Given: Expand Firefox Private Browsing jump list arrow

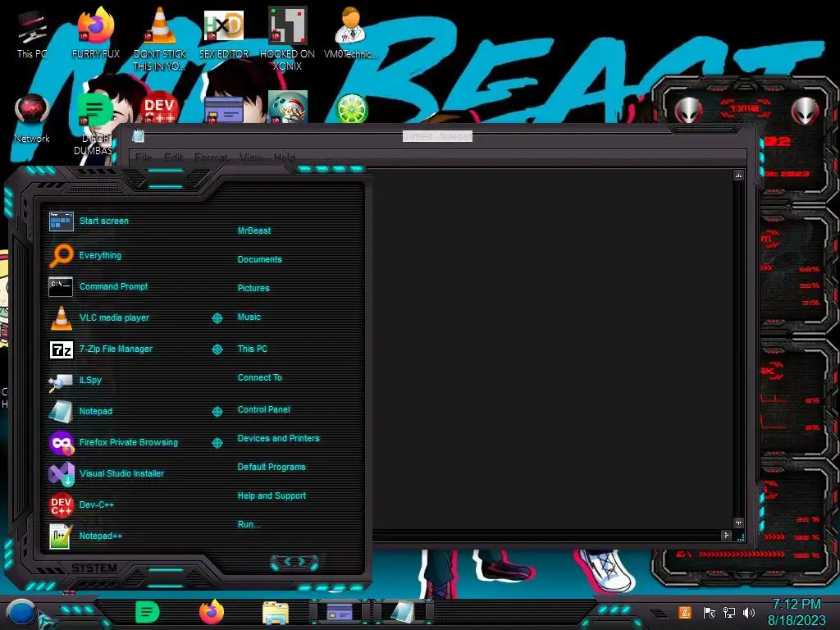Looking at the screenshot, I should point(217,443).
